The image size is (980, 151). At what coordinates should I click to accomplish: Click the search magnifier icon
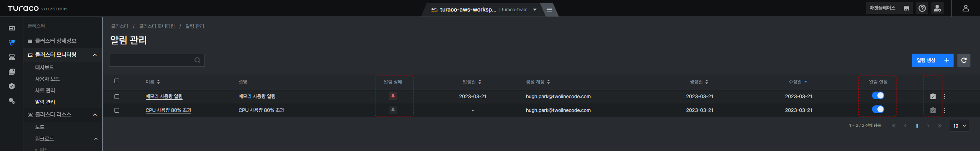(198, 60)
